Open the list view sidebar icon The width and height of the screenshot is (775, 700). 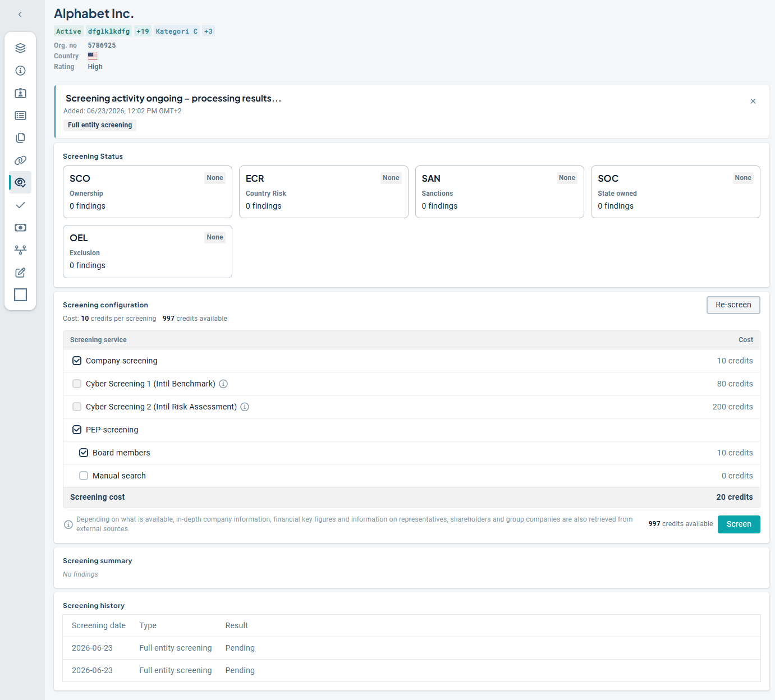click(20, 116)
